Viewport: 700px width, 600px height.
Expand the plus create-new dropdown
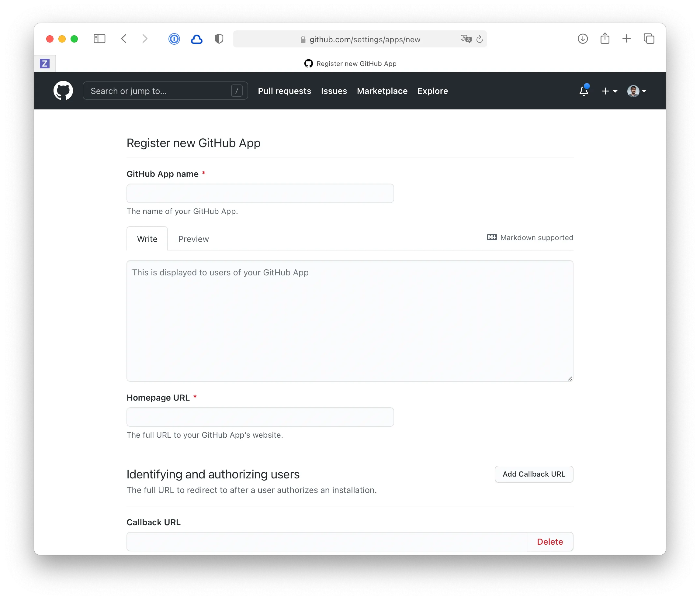point(609,91)
